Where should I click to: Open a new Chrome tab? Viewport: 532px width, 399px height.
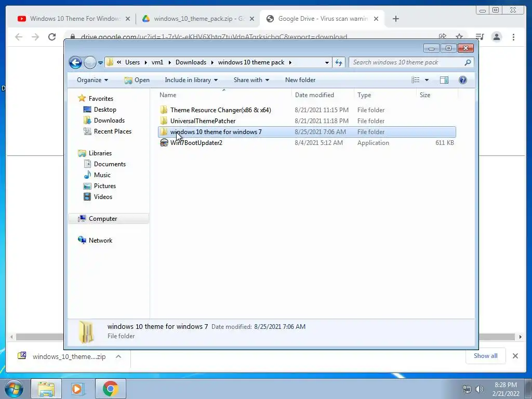pos(395,19)
